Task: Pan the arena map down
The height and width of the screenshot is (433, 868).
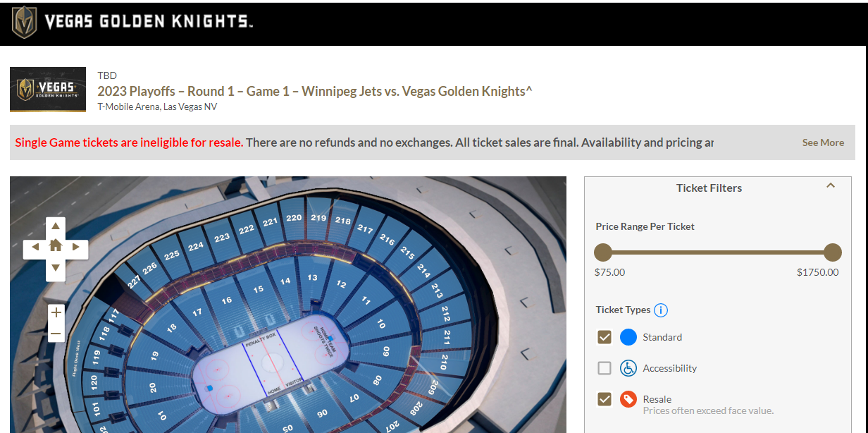Action: tap(56, 268)
